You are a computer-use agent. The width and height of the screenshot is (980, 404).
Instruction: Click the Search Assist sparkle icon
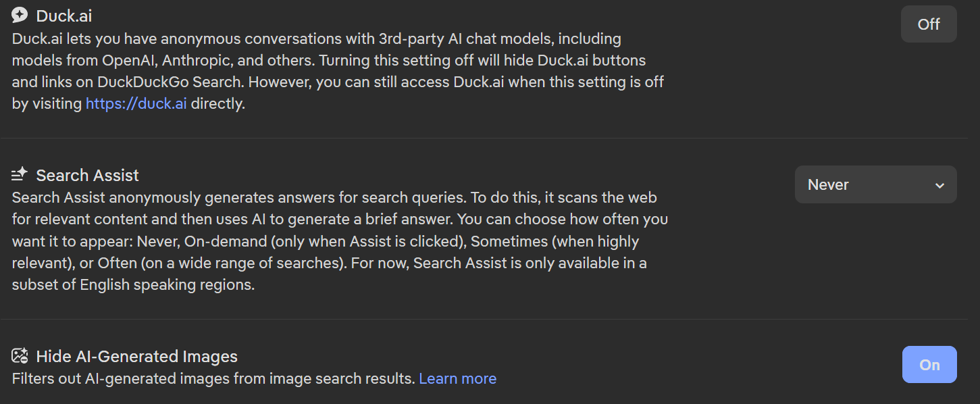tap(20, 175)
